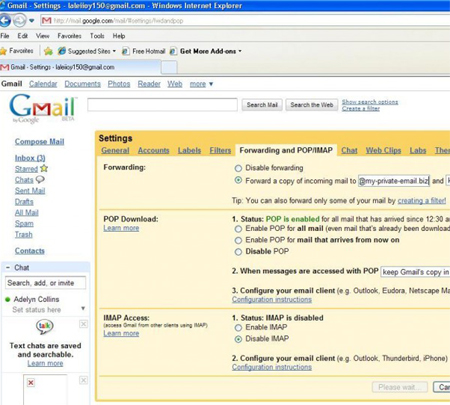Switch to Web Clips settings tab
This screenshot has width=450, height=405.
coord(383,150)
